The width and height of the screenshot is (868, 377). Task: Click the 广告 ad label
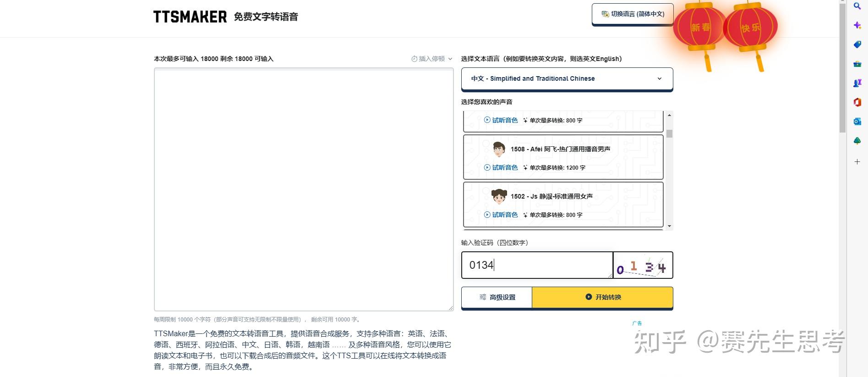coord(637,323)
